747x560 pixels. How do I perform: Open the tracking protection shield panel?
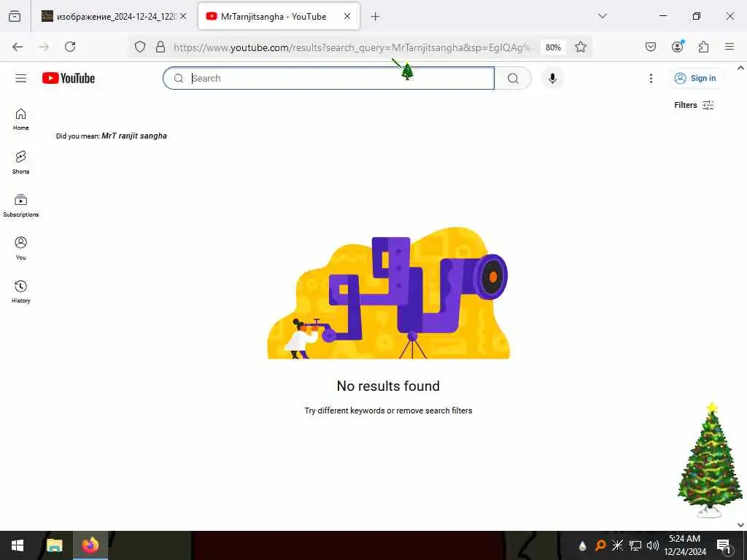[x=139, y=47]
